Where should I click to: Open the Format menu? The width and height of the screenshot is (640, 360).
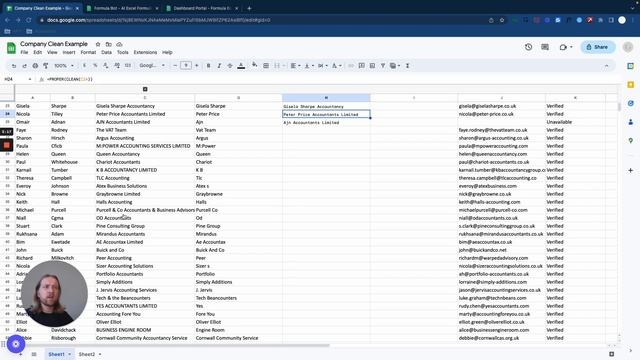click(x=88, y=52)
